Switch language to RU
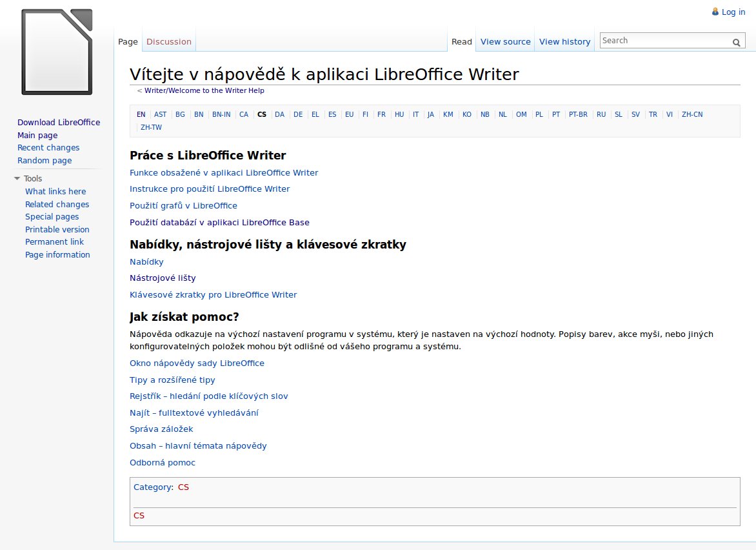Image resolution: width=756 pixels, height=550 pixels. click(601, 114)
